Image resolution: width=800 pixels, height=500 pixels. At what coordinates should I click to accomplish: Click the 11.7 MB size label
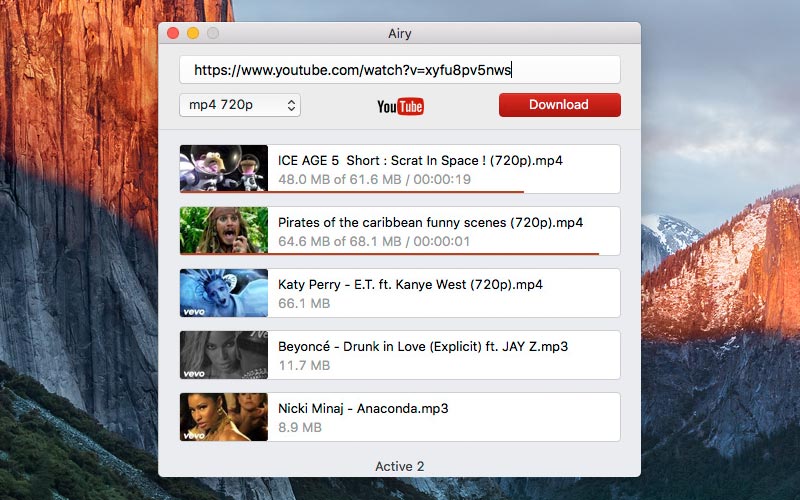point(304,366)
